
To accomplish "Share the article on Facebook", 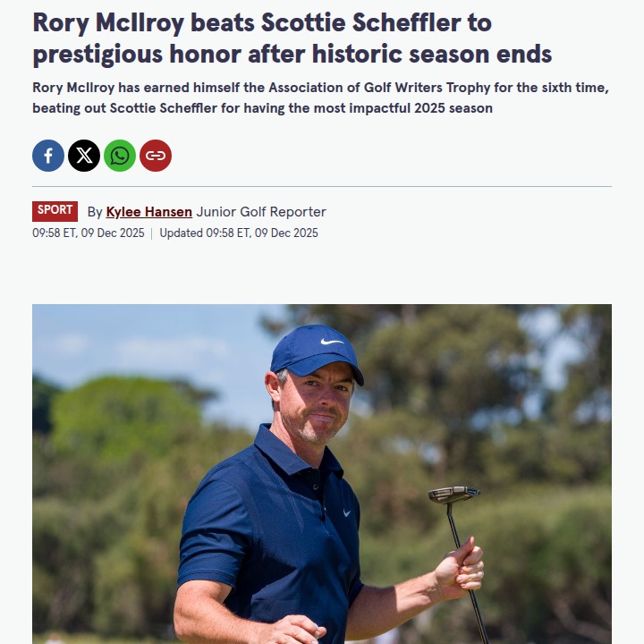I will 48,156.
